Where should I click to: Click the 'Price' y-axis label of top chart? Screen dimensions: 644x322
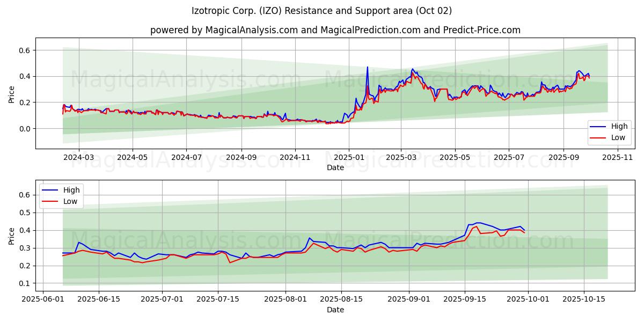tap(12, 93)
